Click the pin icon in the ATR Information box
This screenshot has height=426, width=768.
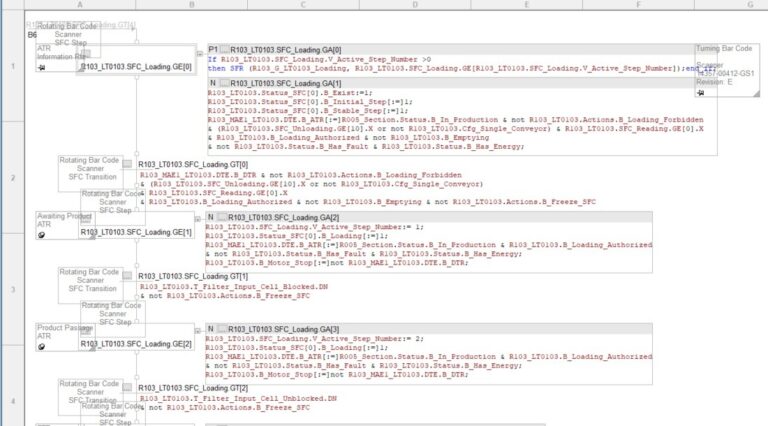click(41, 67)
